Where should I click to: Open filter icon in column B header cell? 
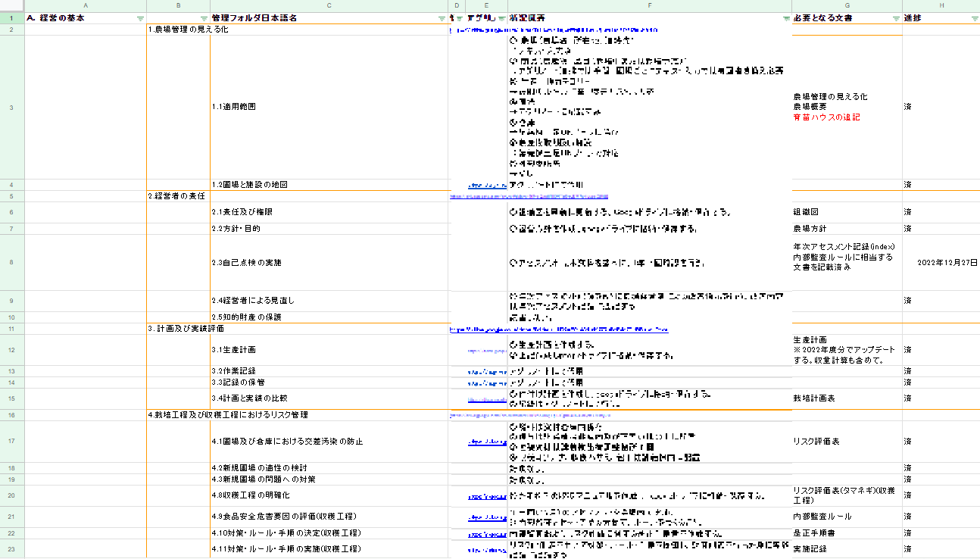204,18
